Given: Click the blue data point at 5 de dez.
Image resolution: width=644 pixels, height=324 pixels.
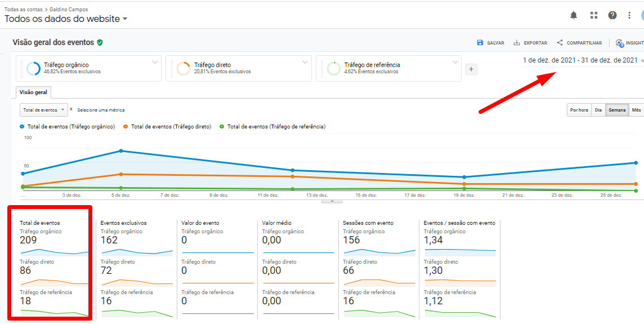Looking at the screenshot, I should tap(121, 151).
